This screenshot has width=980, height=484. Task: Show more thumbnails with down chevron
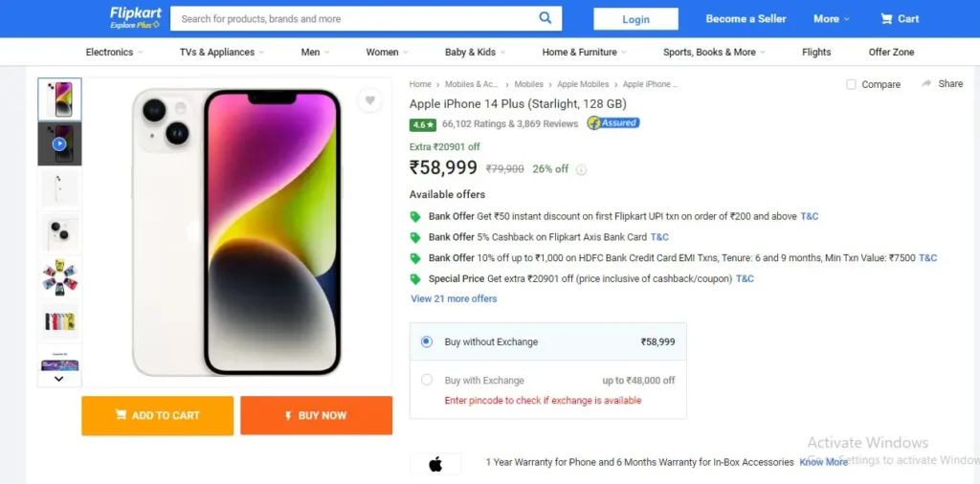coord(58,379)
